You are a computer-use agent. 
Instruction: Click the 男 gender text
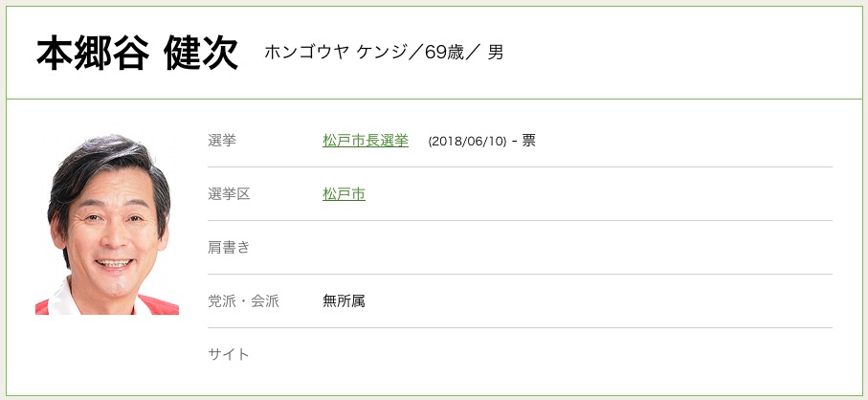click(x=496, y=53)
